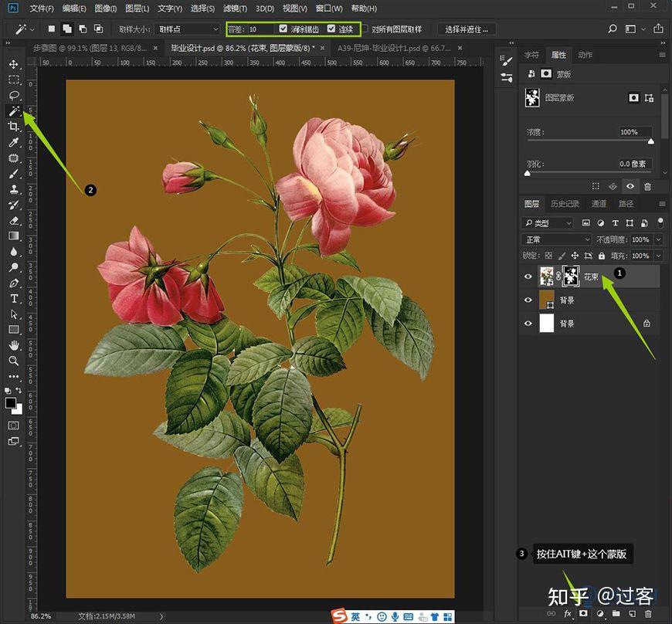Click the layer fx styles icon

(568, 613)
